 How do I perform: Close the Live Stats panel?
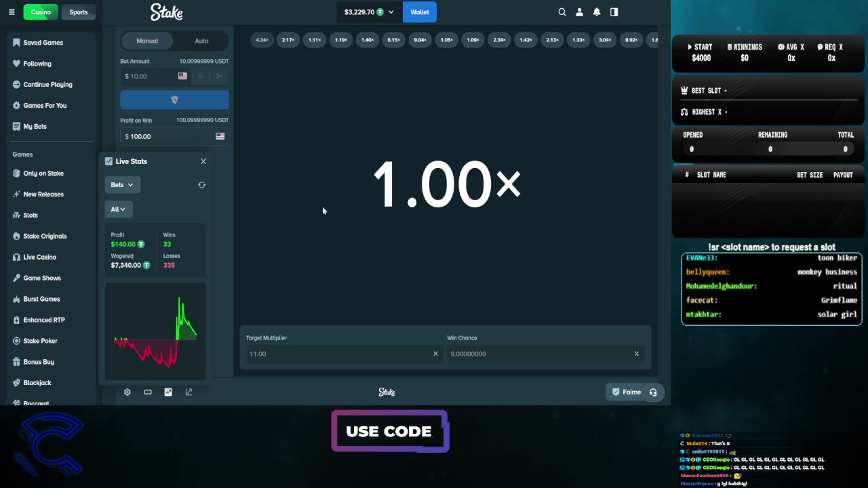(x=203, y=161)
